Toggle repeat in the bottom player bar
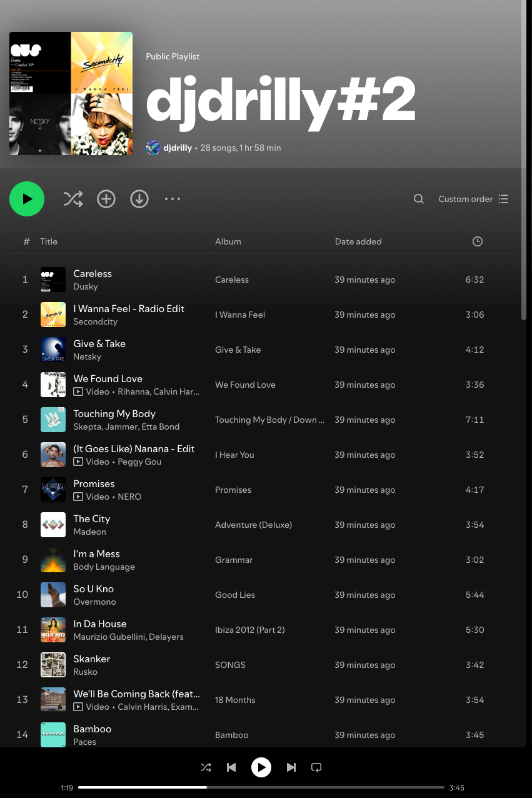 point(316,767)
